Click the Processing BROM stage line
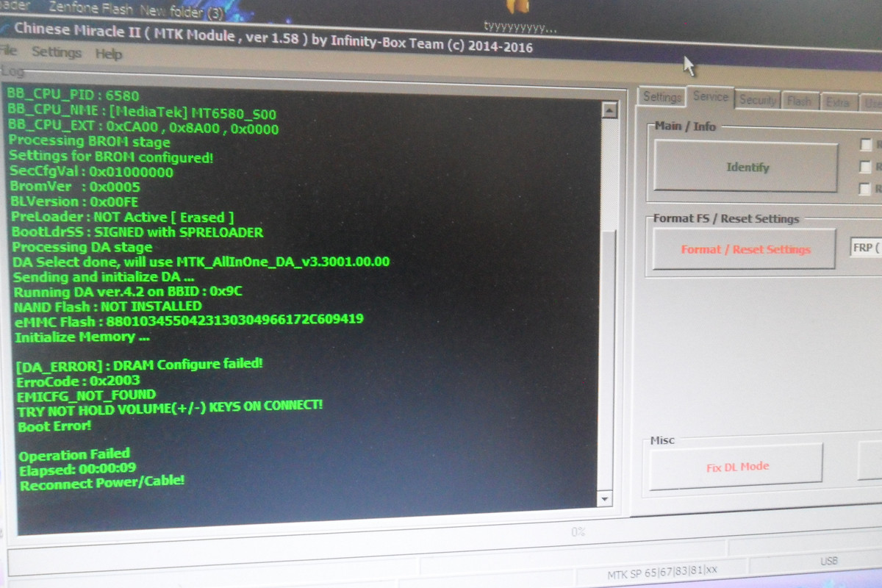The width and height of the screenshot is (882, 588). pyautogui.click(x=89, y=142)
